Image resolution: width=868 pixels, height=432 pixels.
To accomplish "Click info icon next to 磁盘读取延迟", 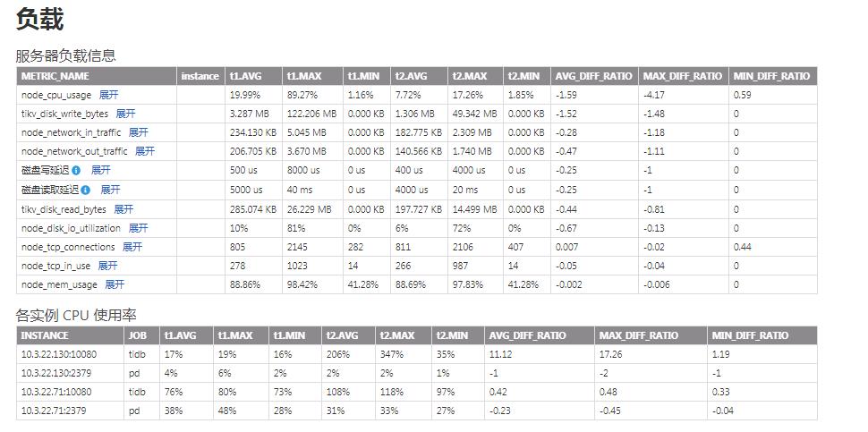I will pos(86,190).
